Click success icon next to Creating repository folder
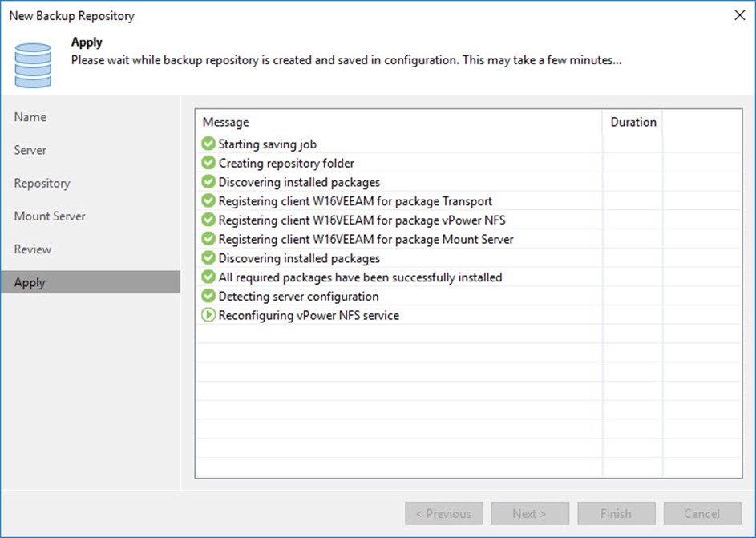 (x=208, y=164)
